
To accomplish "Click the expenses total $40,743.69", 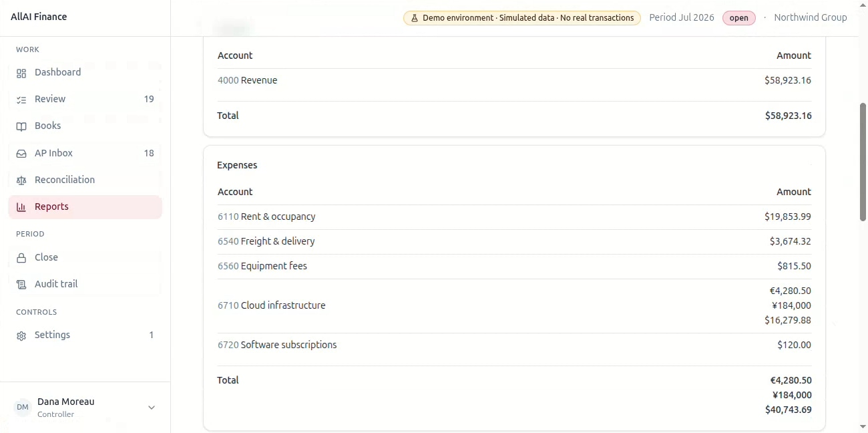I will (789, 410).
